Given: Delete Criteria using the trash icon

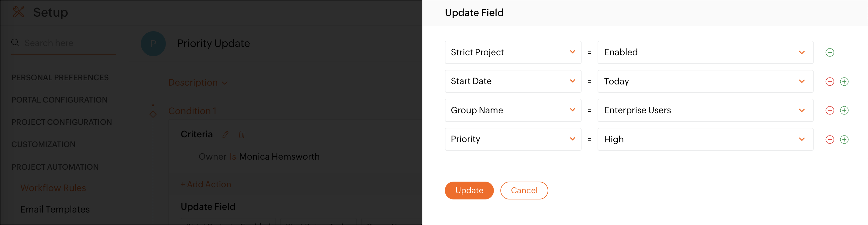Looking at the screenshot, I should [241, 135].
